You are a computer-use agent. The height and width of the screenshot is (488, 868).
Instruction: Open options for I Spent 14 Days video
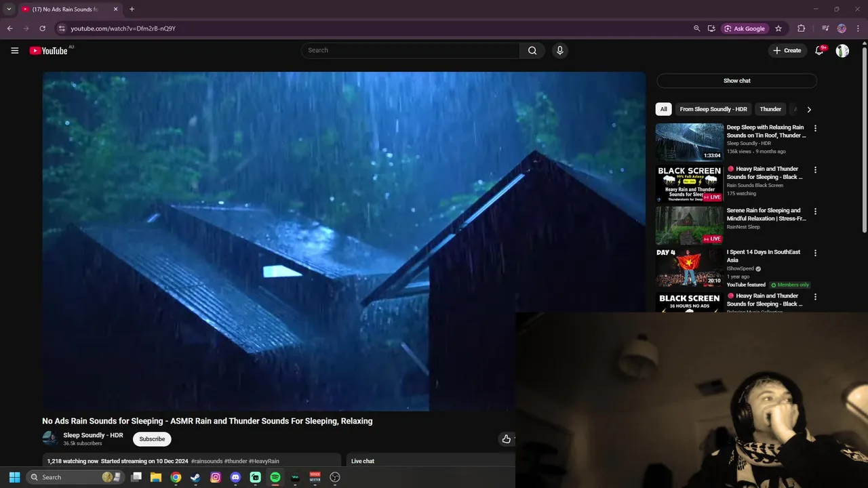coord(815,253)
